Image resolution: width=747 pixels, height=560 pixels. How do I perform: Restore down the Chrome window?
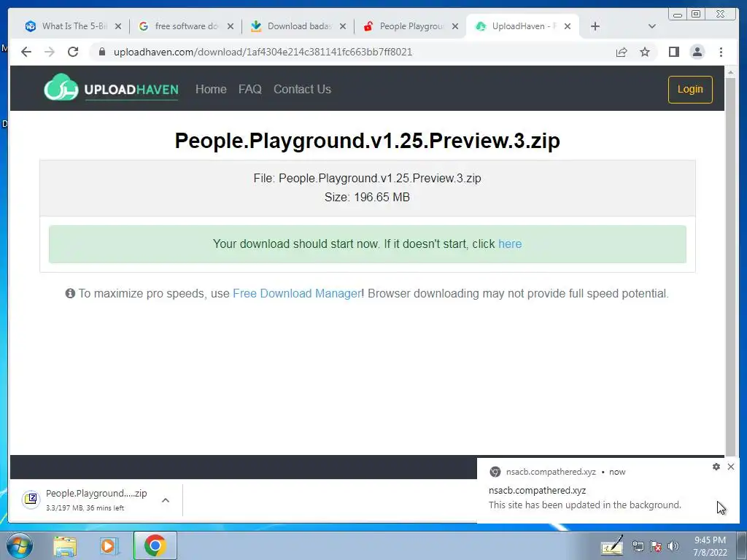[x=696, y=15]
